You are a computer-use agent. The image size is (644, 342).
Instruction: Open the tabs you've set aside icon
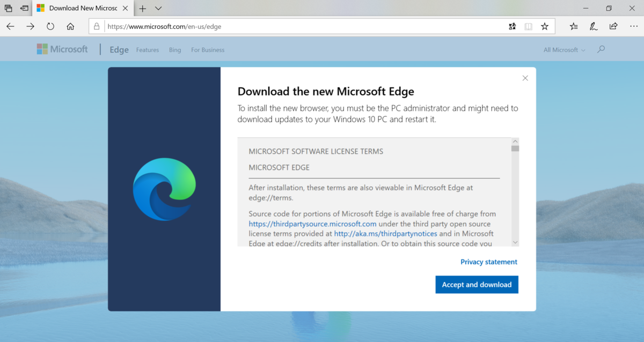[8, 8]
